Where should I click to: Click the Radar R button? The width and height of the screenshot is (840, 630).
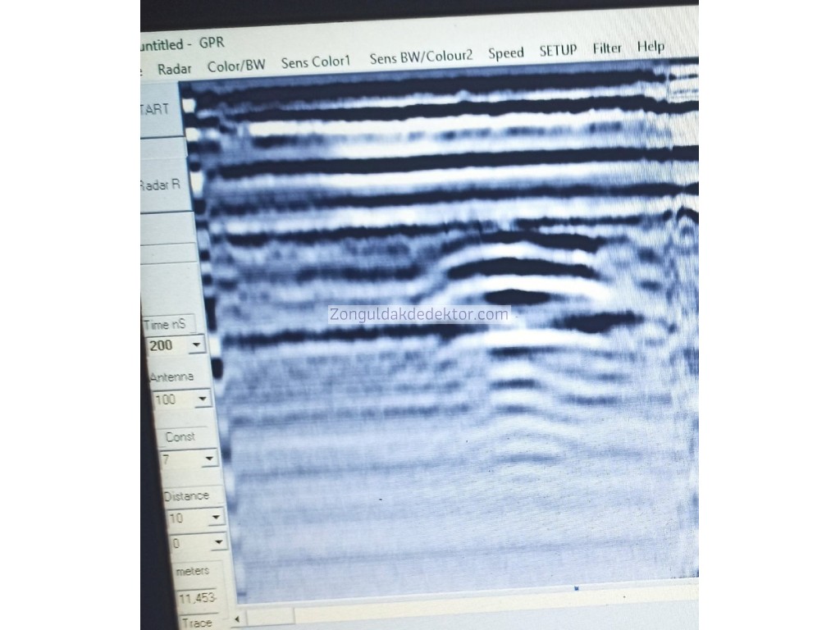(x=164, y=185)
